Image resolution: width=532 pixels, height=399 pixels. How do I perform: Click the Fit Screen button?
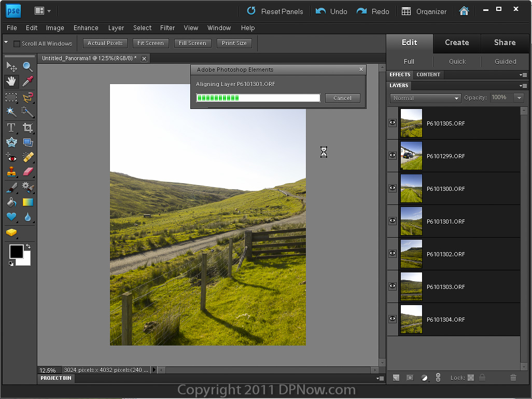[150, 43]
